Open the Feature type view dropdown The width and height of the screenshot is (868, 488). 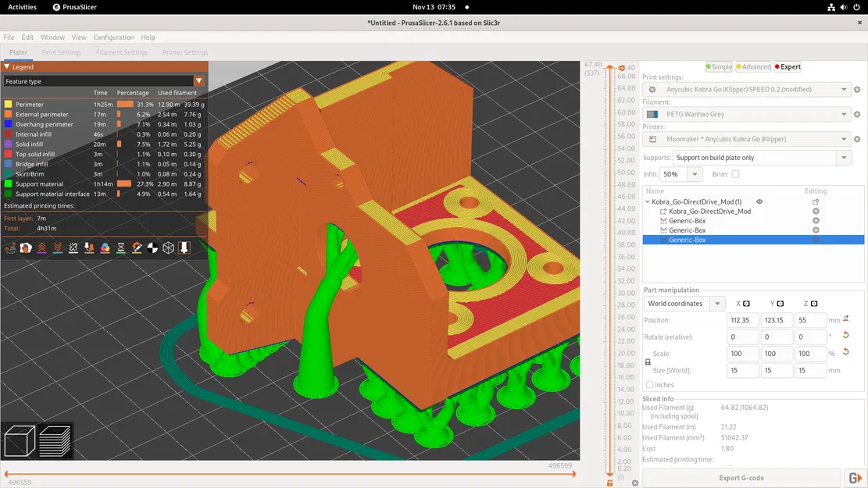tap(198, 81)
